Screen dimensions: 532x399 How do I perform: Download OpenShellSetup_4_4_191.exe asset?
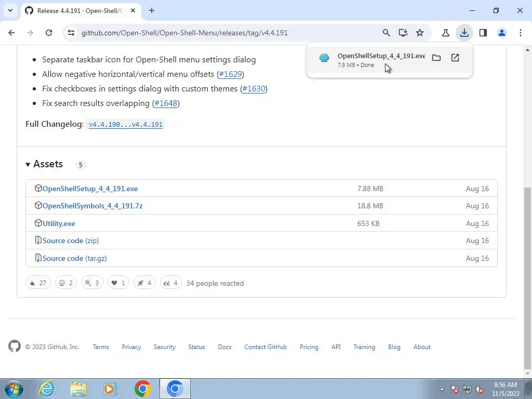click(x=90, y=189)
